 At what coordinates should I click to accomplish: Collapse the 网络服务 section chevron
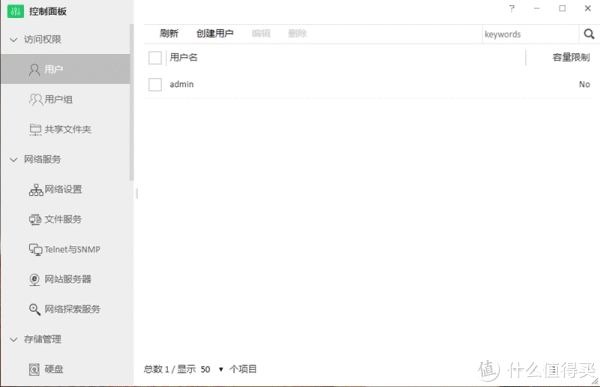[x=13, y=160]
